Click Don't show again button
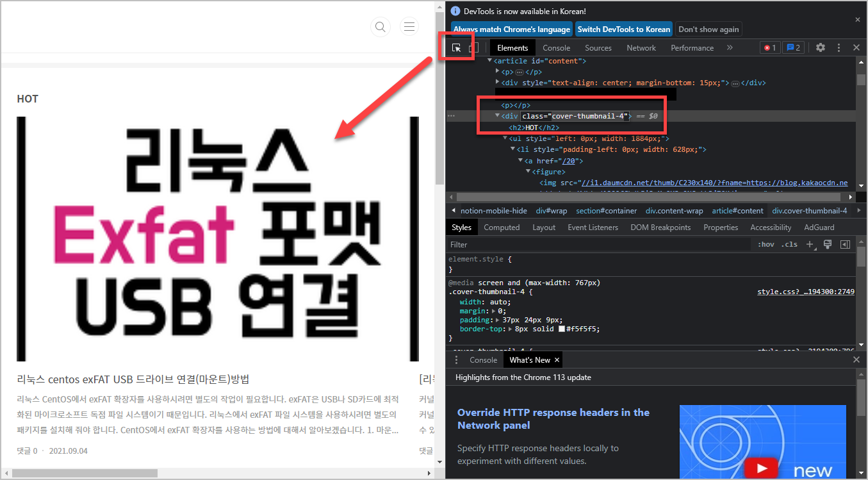This screenshot has height=480, width=868. [x=708, y=29]
